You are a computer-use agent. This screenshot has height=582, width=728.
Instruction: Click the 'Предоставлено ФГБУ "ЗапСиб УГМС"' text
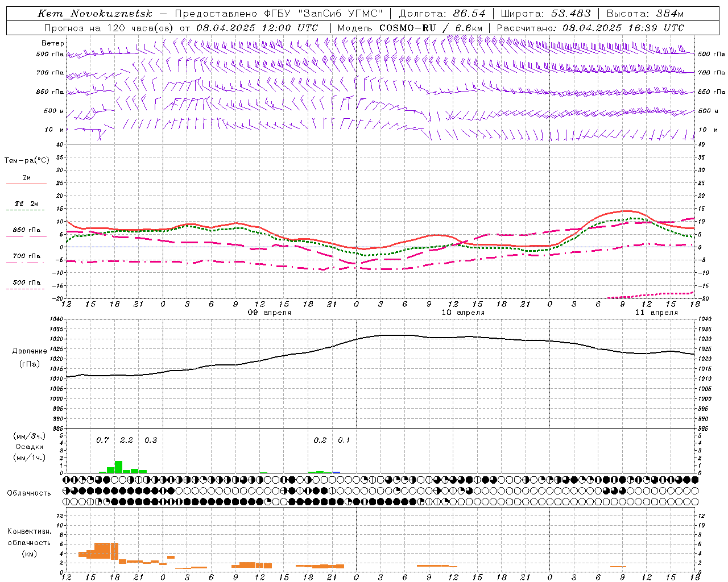click(279, 14)
